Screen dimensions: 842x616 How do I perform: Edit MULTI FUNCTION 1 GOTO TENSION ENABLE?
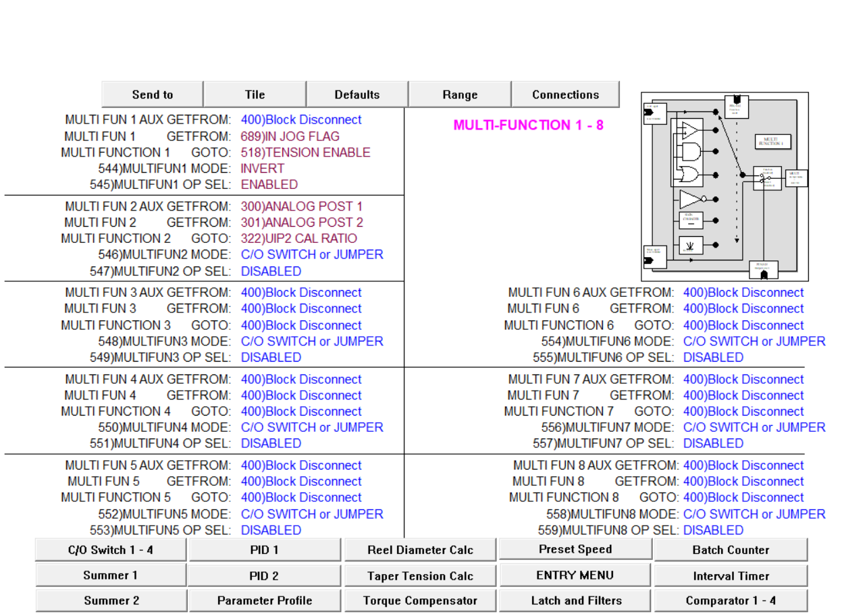click(305, 152)
